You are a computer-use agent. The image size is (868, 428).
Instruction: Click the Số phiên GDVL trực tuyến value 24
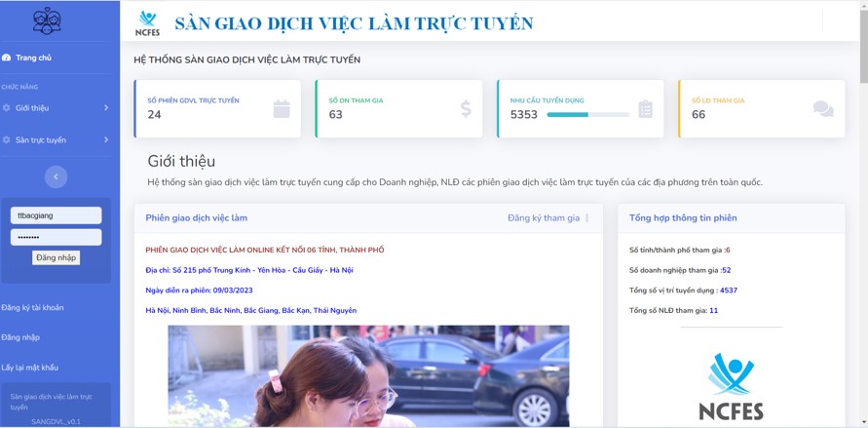(154, 115)
